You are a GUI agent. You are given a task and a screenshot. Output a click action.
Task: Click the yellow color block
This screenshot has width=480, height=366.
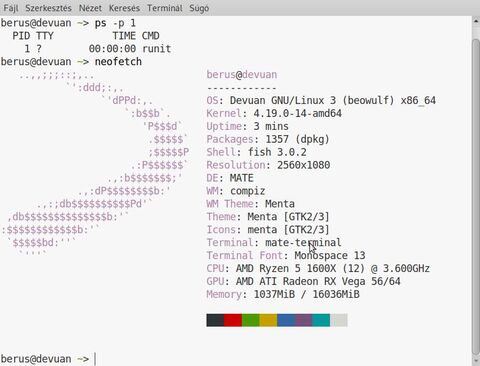click(268, 320)
